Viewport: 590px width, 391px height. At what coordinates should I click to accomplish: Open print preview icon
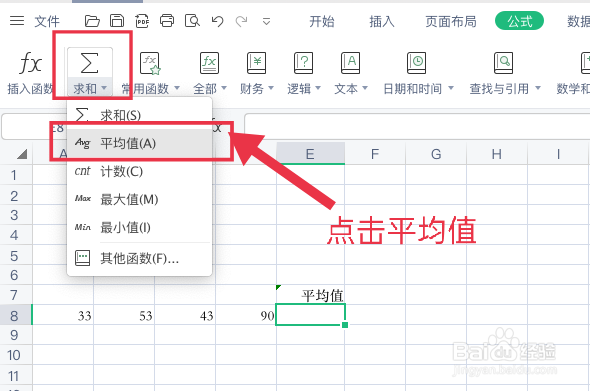(192, 21)
